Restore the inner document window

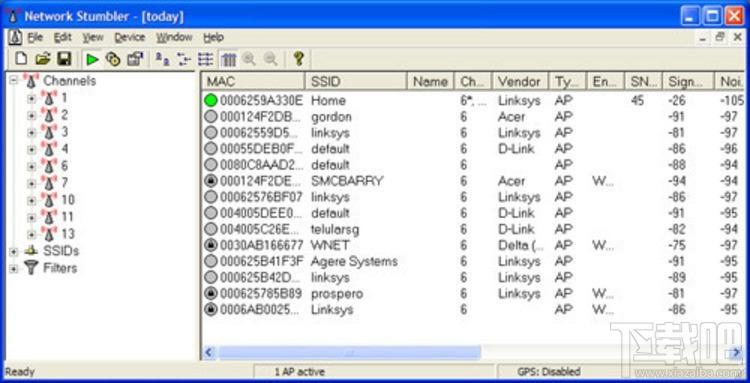(x=719, y=37)
